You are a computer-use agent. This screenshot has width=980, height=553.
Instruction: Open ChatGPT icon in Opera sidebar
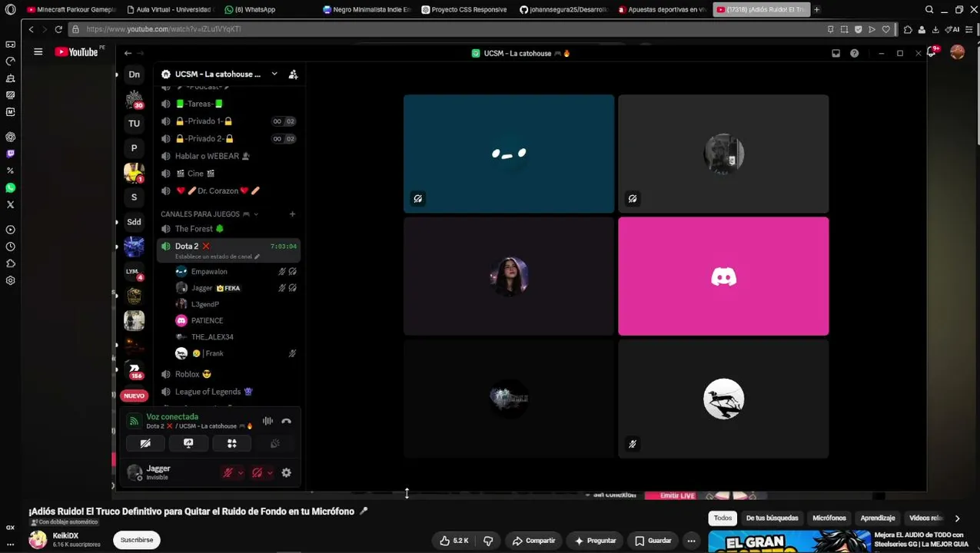click(10, 137)
